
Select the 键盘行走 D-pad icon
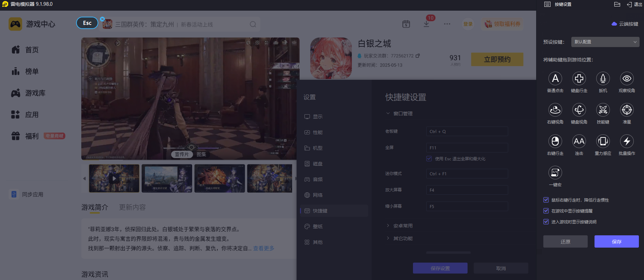coord(579,78)
